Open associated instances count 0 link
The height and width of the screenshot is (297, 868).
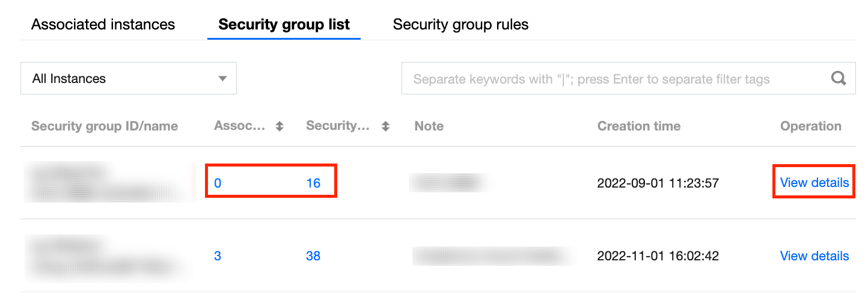pos(218,183)
